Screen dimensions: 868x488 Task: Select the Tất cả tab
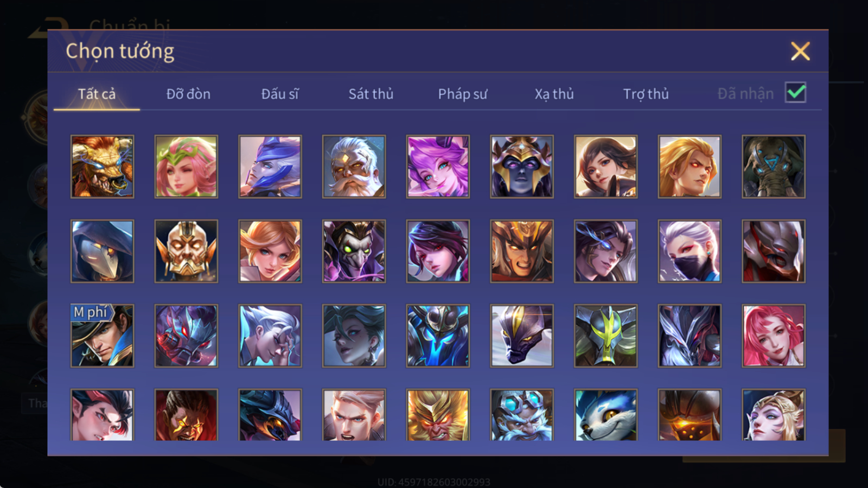click(97, 94)
